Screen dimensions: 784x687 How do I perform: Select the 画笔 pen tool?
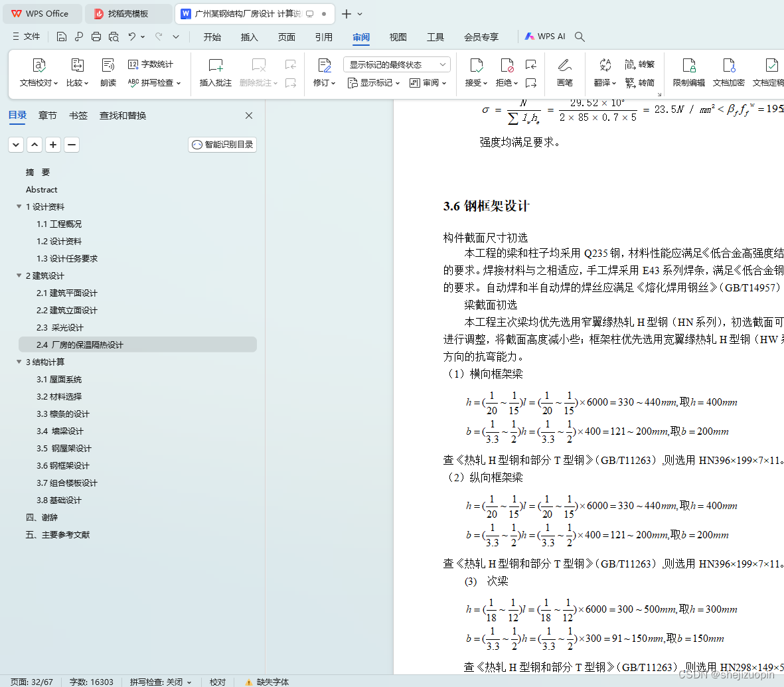pos(564,73)
